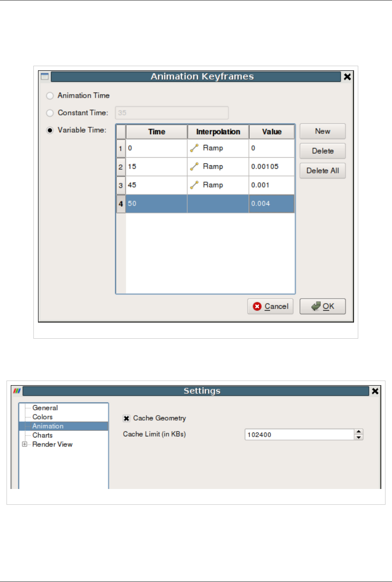Select the Animation Time radio button
Screen dimensions: 392x582
[x=50, y=96]
